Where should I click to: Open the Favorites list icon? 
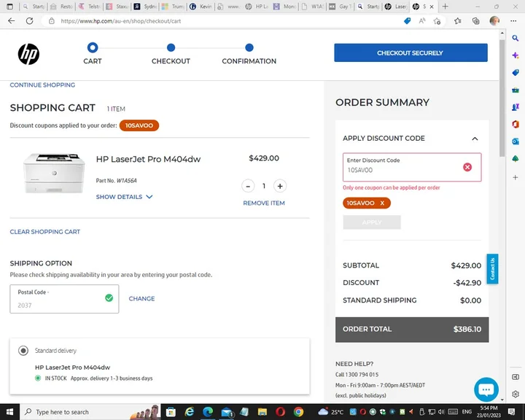(x=458, y=20)
